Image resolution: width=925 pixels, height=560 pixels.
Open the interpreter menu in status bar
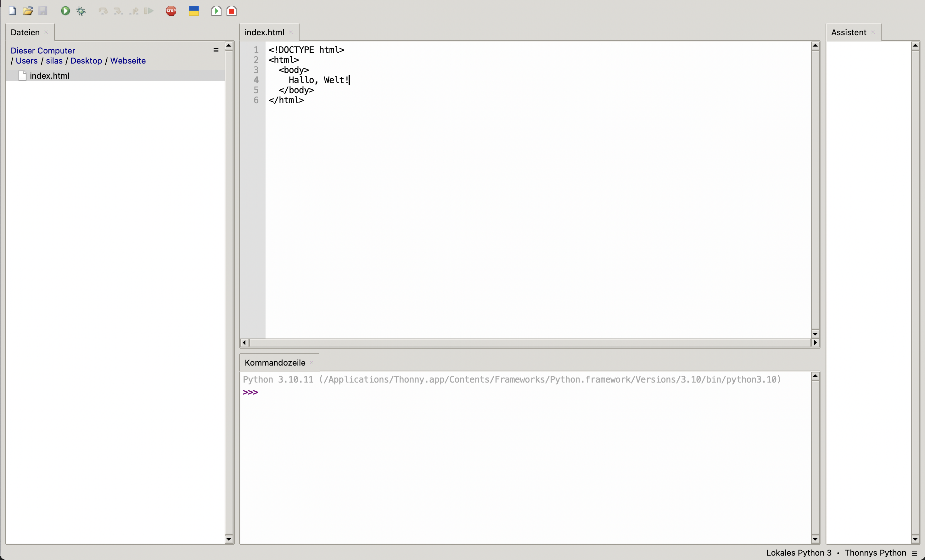(915, 553)
